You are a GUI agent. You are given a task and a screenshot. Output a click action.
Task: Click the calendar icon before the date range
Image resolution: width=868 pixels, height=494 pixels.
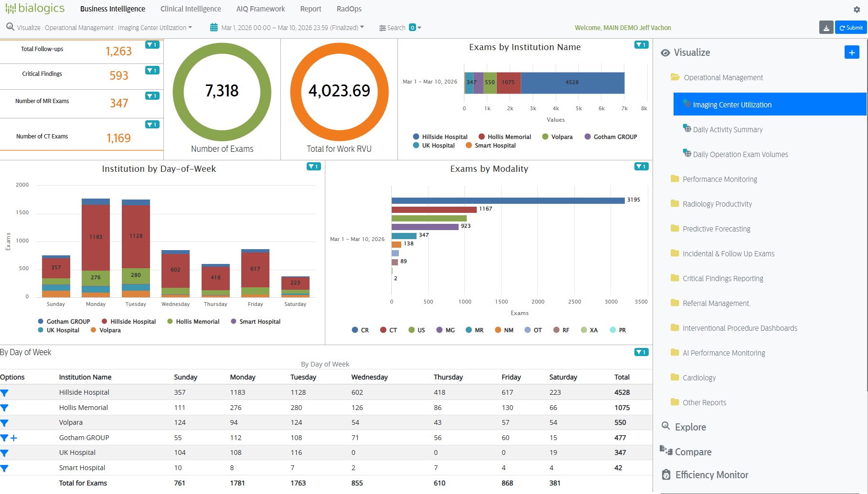pos(213,27)
